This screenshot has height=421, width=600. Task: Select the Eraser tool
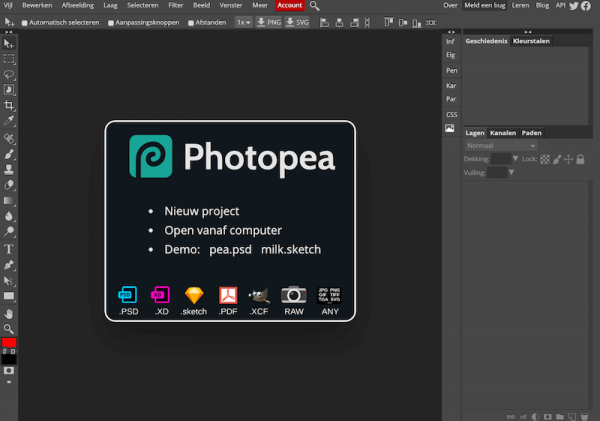click(x=8, y=185)
